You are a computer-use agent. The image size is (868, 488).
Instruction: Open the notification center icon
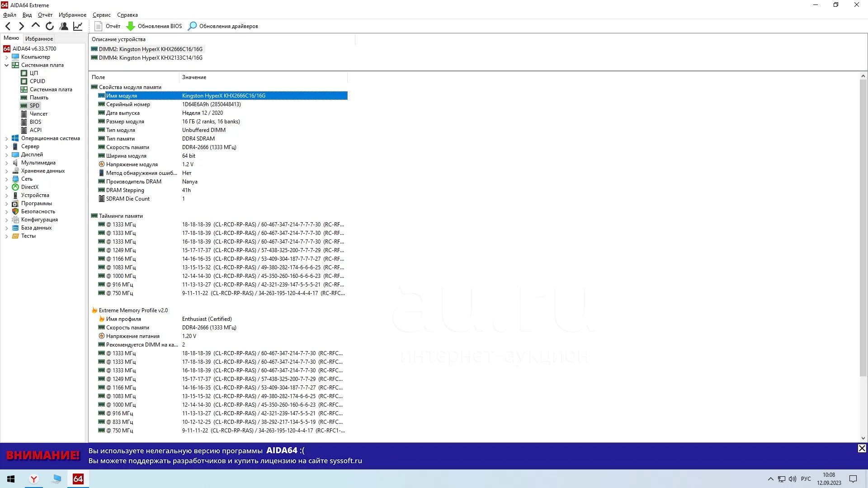click(x=853, y=479)
